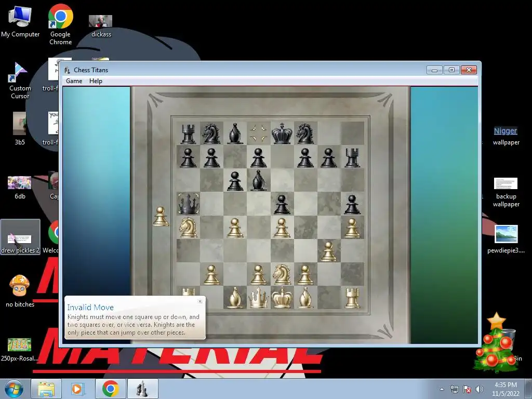This screenshot has height=399, width=532.
Task: Click the black pawn on h5
Action: tap(352, 204)
